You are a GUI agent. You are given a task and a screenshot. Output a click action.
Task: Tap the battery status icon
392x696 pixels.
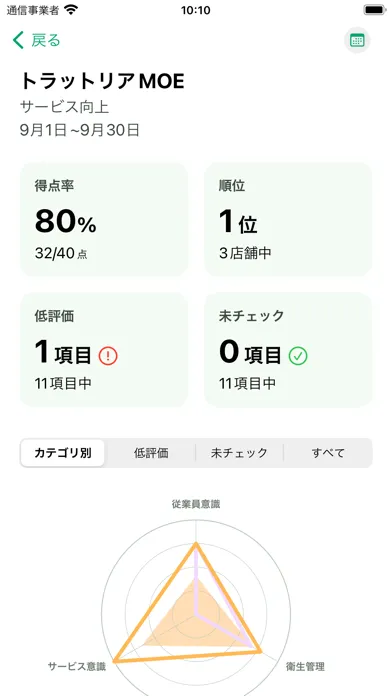tap(374, 10)
